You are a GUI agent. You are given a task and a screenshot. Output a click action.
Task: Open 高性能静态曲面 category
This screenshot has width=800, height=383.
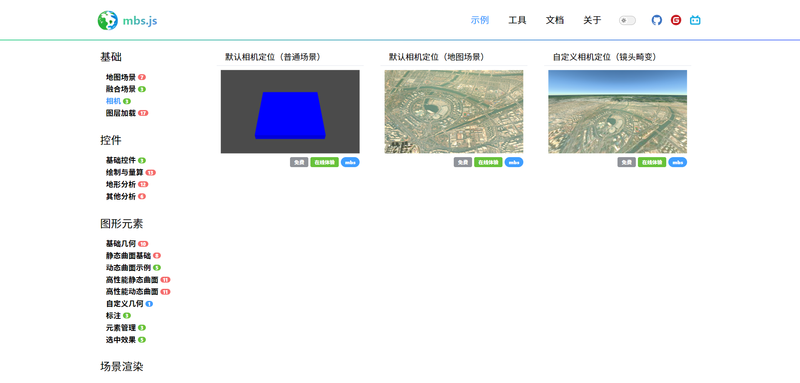[132, 279]
